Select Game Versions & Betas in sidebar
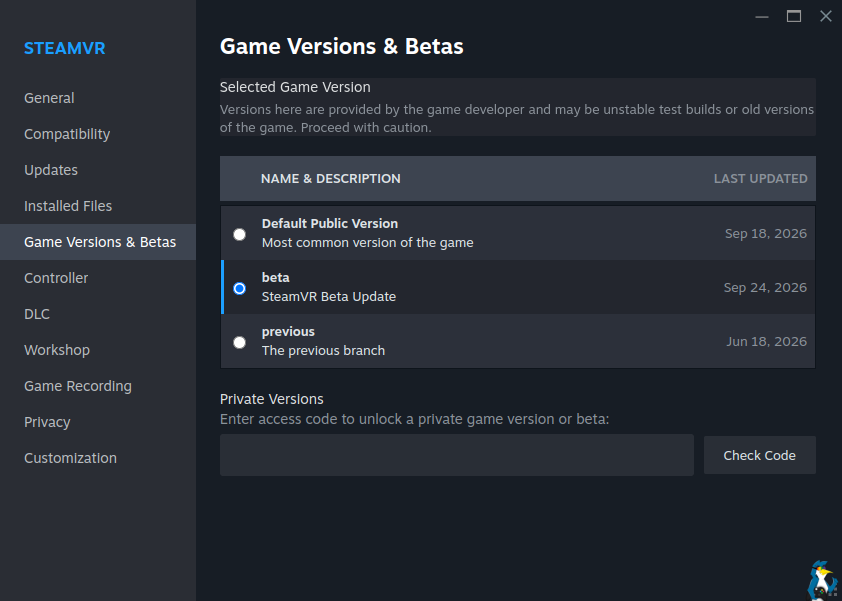Screen dimensions: 842x601 [x=98, y=242]
